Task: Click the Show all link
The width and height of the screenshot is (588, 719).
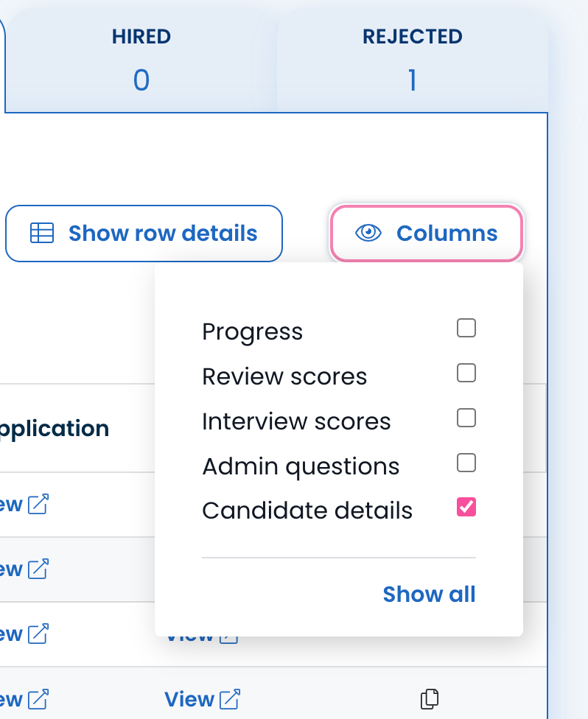Action: (x=429, y=595)
